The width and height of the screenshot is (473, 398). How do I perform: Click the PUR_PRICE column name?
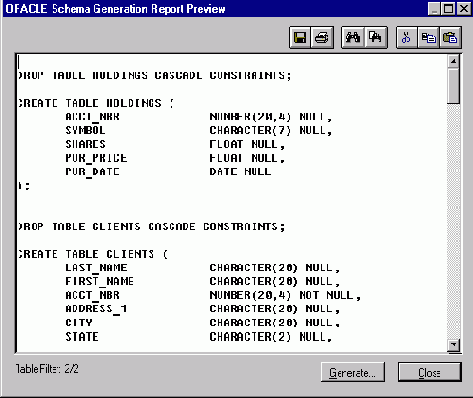pos(96,158)
